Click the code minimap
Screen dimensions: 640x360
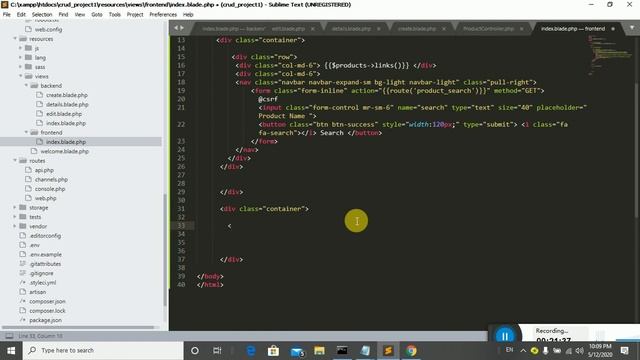click(609, 55)
